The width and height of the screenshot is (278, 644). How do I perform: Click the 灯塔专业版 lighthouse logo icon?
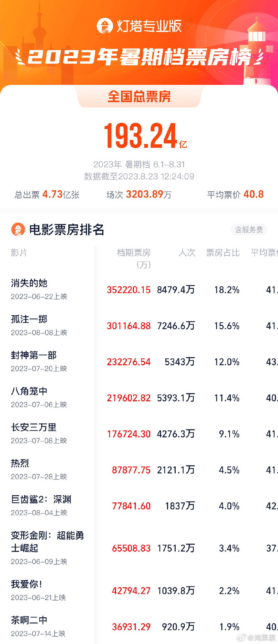(105, 26)
